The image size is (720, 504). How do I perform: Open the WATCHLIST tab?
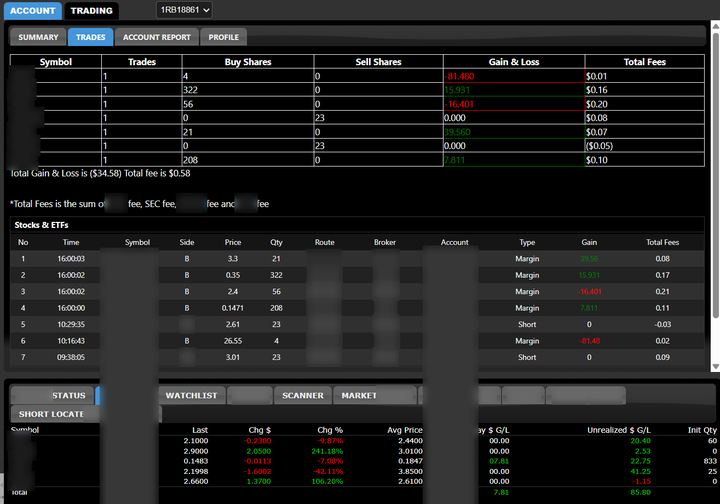pos(191,396)
